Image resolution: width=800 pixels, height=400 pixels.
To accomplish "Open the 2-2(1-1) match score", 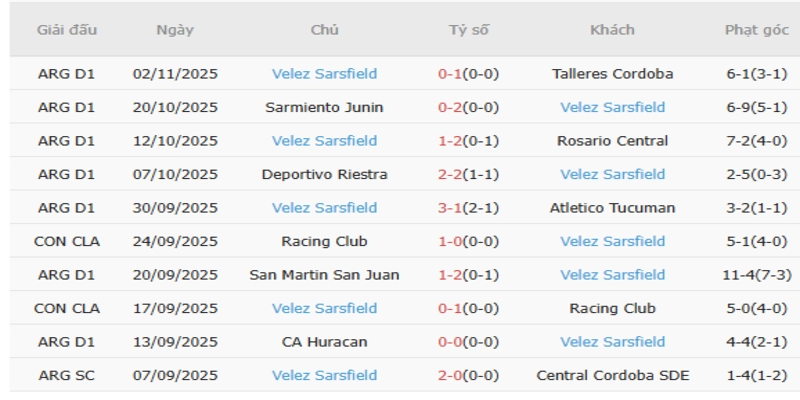I will point(468,174).
